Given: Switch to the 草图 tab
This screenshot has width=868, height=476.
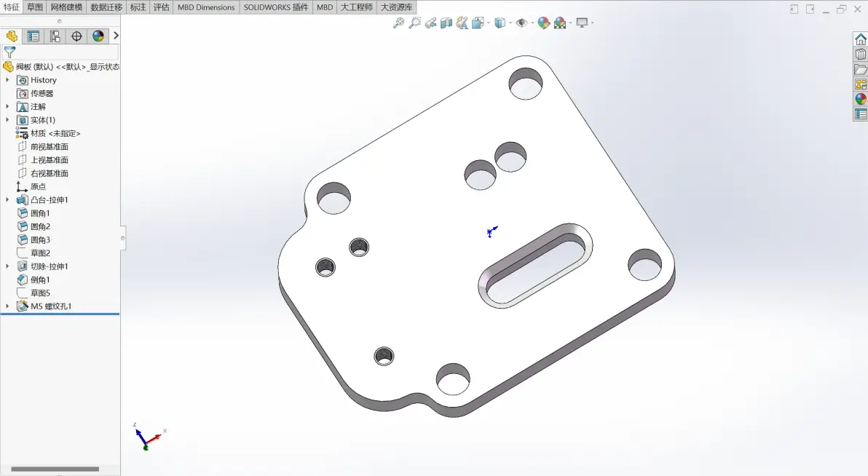Looking at the screenshot, I should pos(35,7).
